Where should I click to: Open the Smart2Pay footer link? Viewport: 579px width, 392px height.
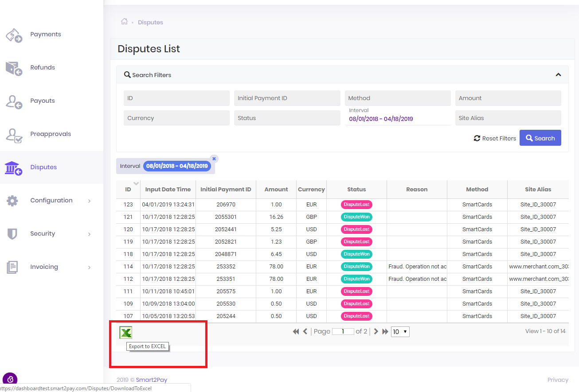pos(152,380)
